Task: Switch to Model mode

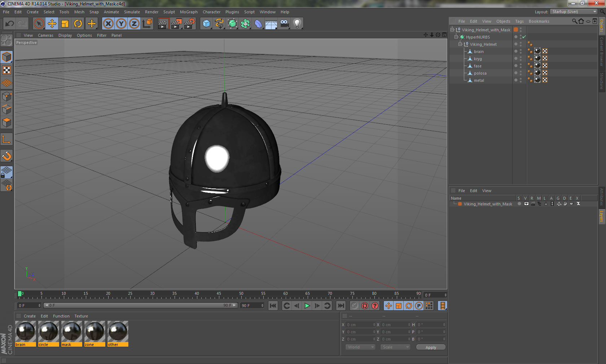Action: [6, 57]
